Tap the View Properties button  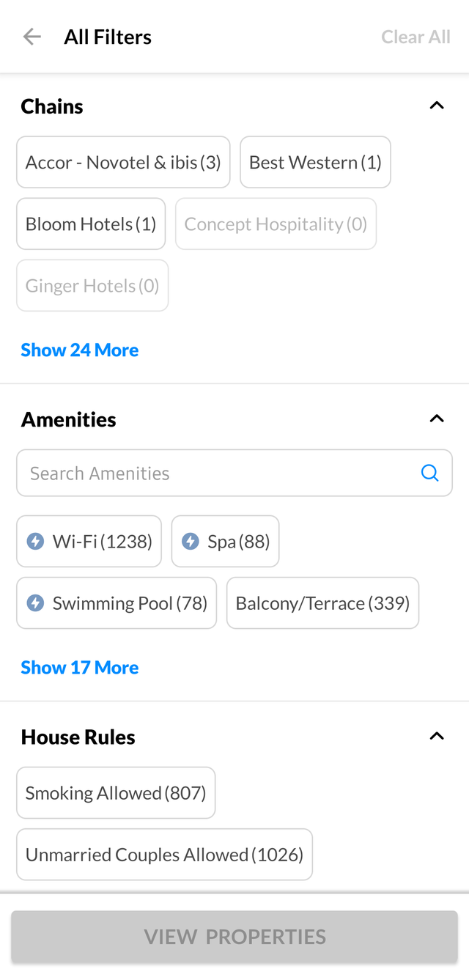[x=234, y=936]
